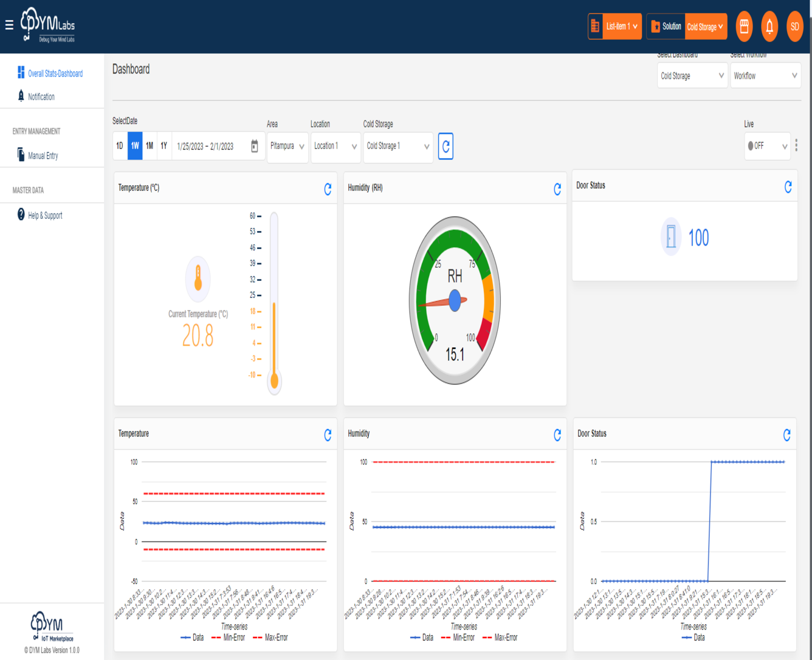Click the ENTRY MANAGEMENT section heading
This screenshot has height=660, width=812.
click(36, 131)
